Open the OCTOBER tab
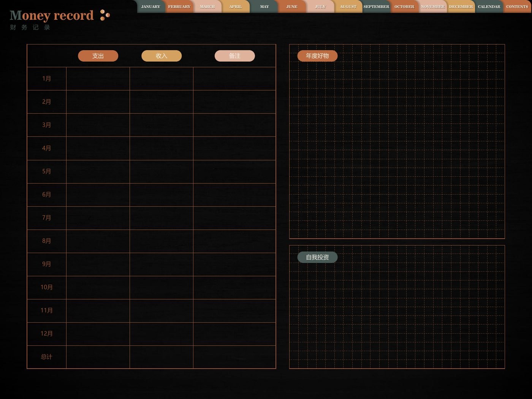The image size is (532, 399). click(x=404, y=6)
